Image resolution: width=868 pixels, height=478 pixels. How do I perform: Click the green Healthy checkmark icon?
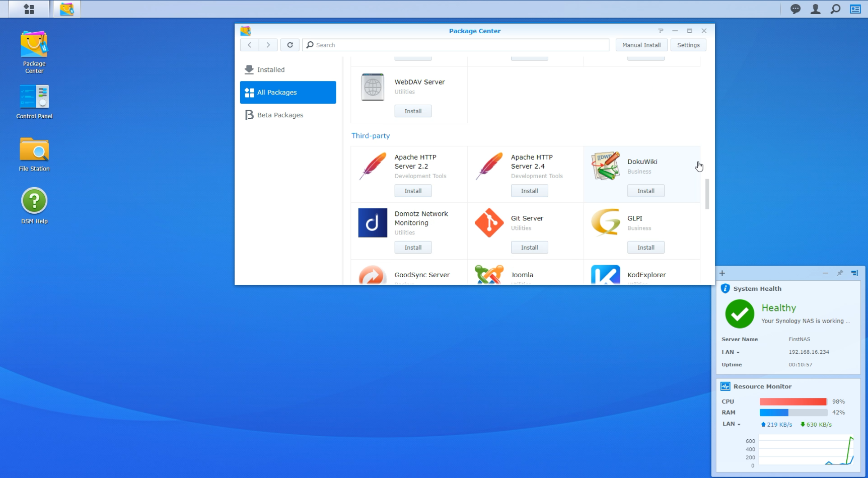[x=740, y=314]
